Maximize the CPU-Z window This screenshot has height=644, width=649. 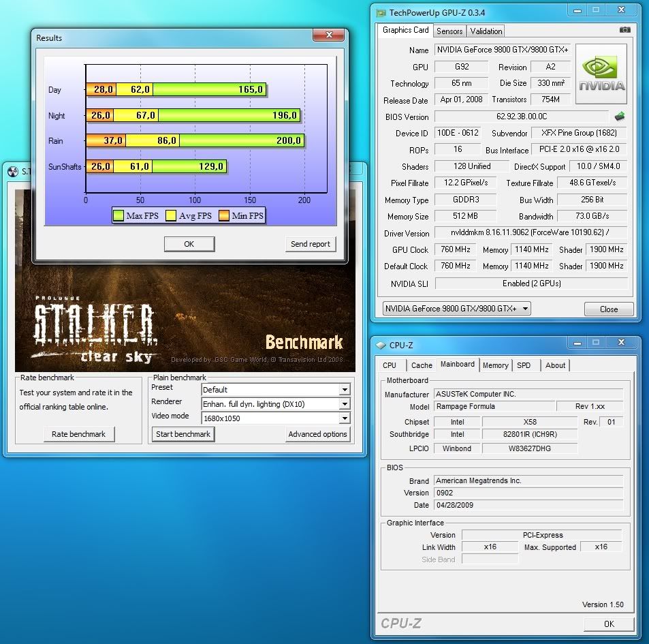coord(596,343)
